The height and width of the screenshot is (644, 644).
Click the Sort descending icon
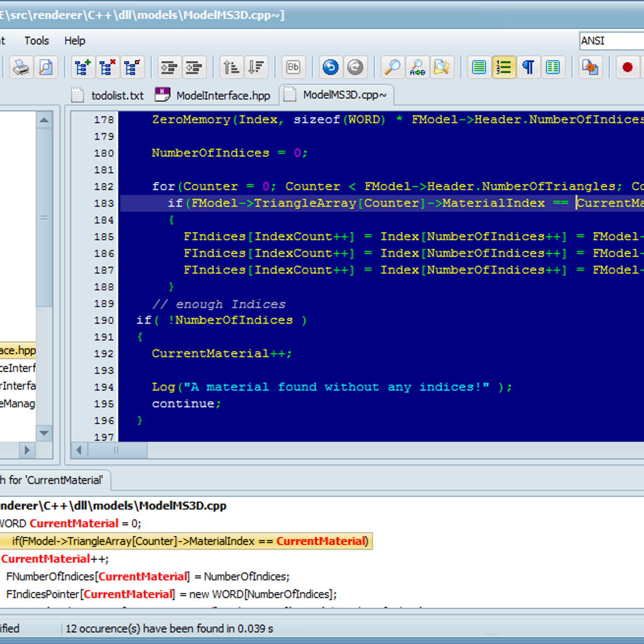pyautogui.click(x=256, y=68)
